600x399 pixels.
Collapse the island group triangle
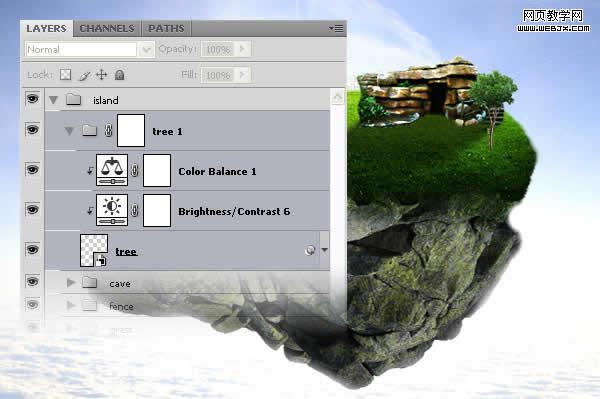point(53,100)
